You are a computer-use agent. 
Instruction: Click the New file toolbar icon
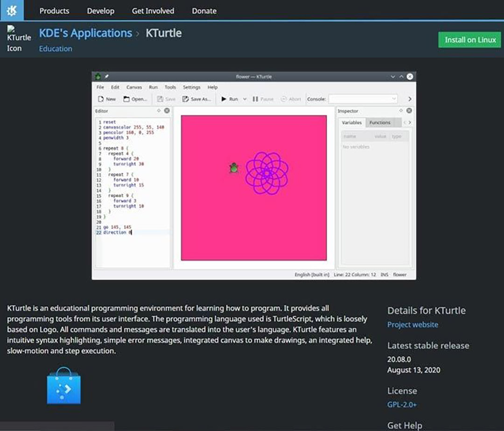100,99
